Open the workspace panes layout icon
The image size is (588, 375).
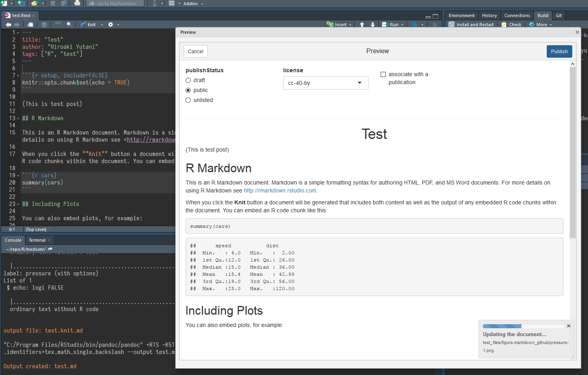tap(172, 4)
